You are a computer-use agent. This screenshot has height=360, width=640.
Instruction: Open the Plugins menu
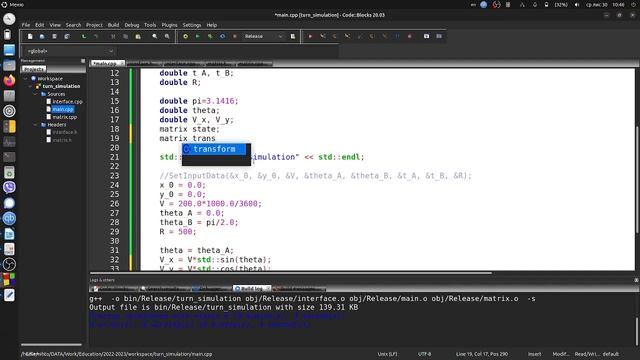(169, 25)
